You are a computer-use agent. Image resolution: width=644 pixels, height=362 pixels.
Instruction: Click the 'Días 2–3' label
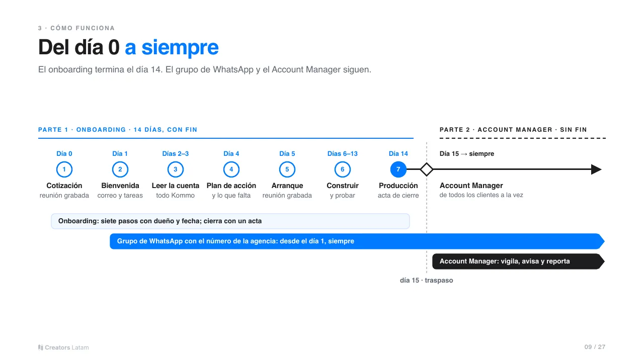click(x=176, y=154)
